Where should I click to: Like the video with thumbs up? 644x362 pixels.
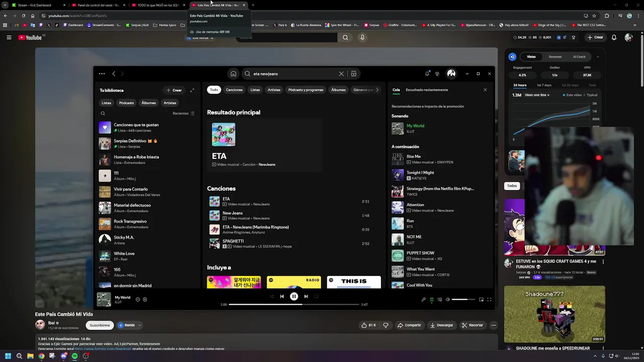click(368, 325)
